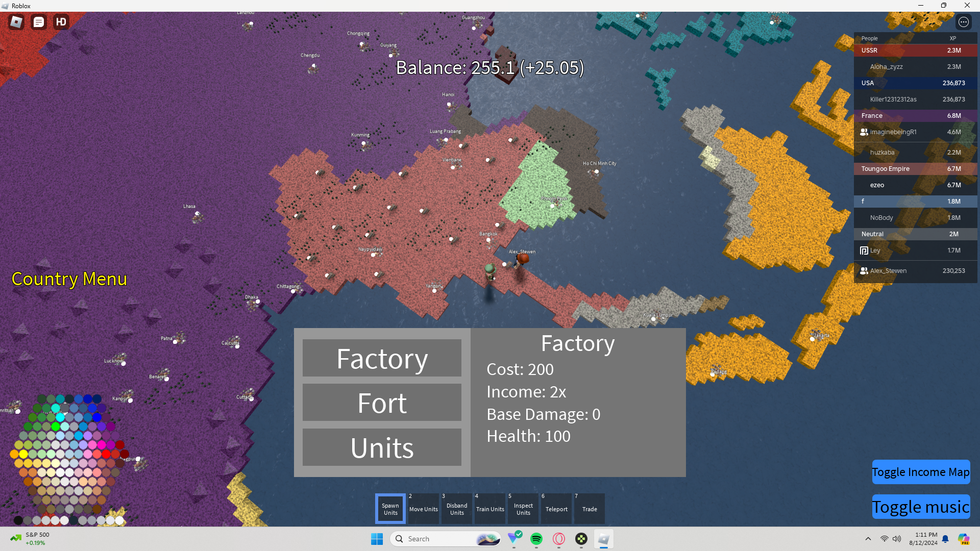Expand the hidden system tray chevron
The width and height of the screenshot is (980, 551).
868,539
